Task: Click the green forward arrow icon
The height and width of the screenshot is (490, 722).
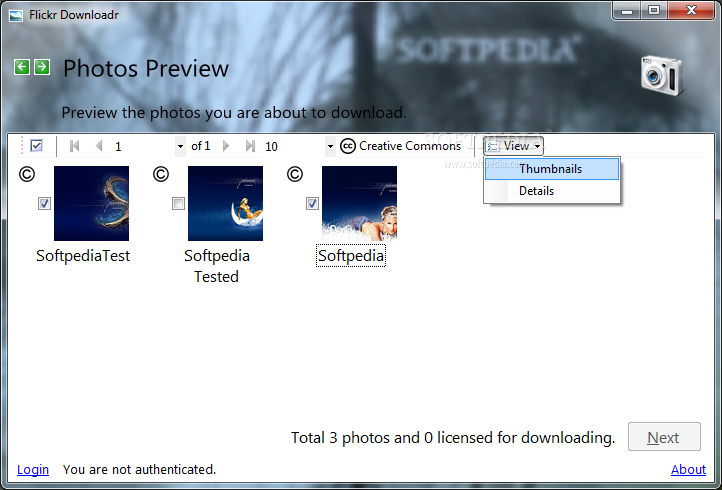Action: pyautogui.click(x=42, y=67)
